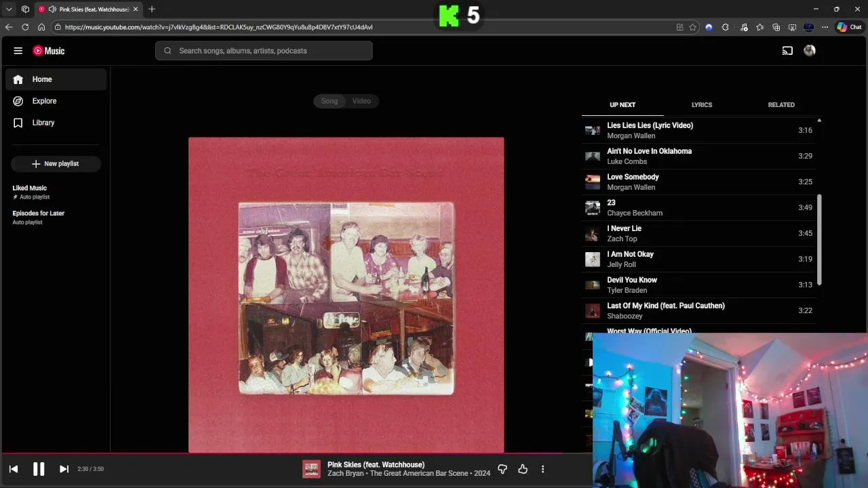Viewport: 868px width, 488px height.
Task: Focus the search songs, albums, artists field
Action: (x=264, y=51)
